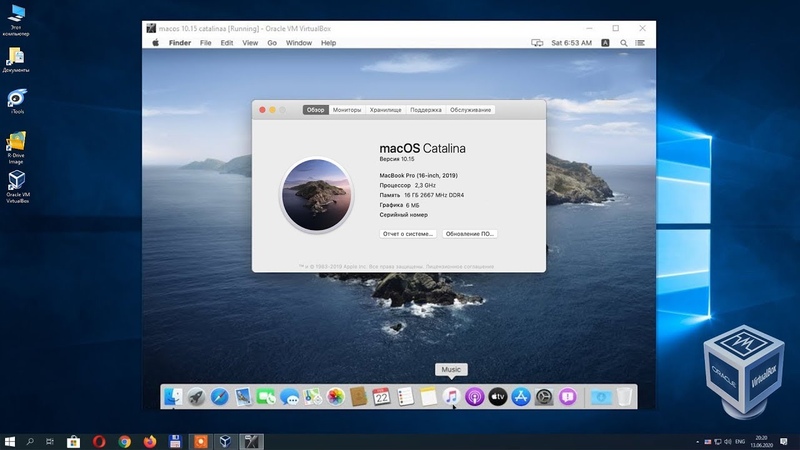Image resolution: width=800 pixels, height=450 pixels.
Task: Open Reminders list icon in dock
Action: [405, 397]
